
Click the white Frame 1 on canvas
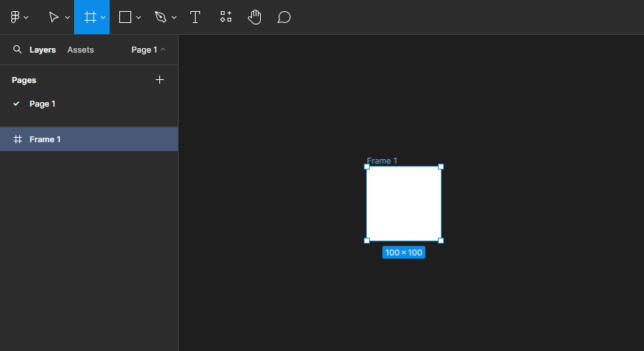click(x=404, y=204)
